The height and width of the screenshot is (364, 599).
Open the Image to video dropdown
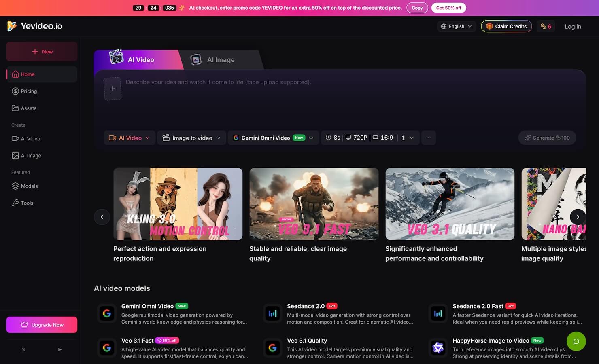[191, 138]
